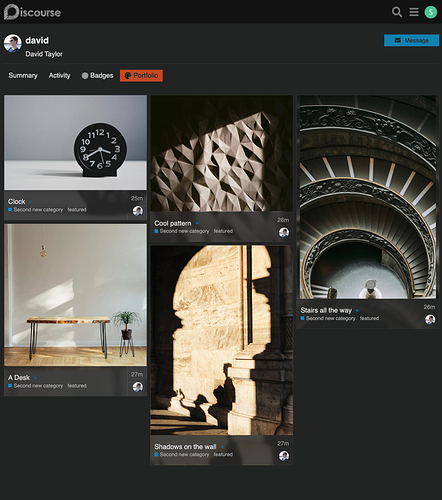The image size is (442, 500).
Task: Click the poster avatar on Clock card
Action: (x=138, y=211)
